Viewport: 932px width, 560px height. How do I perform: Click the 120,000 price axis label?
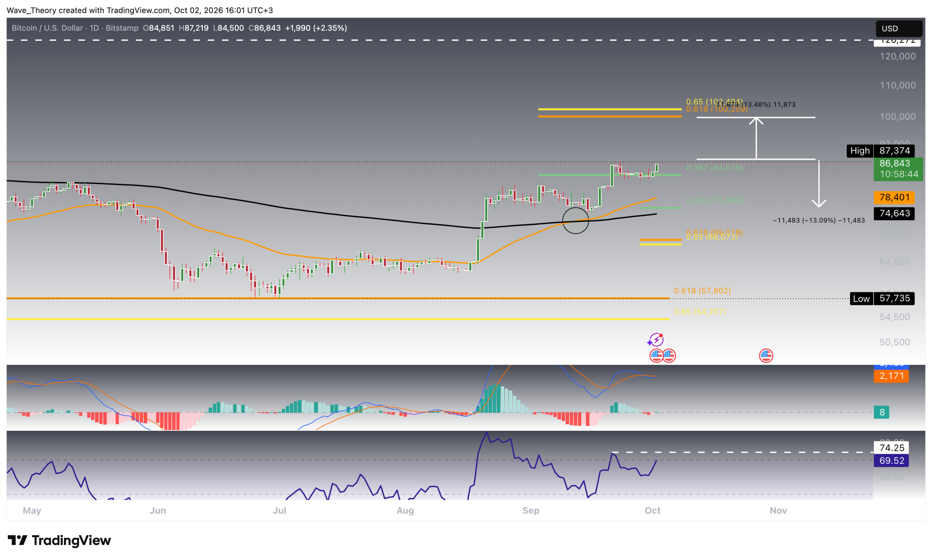897,56
